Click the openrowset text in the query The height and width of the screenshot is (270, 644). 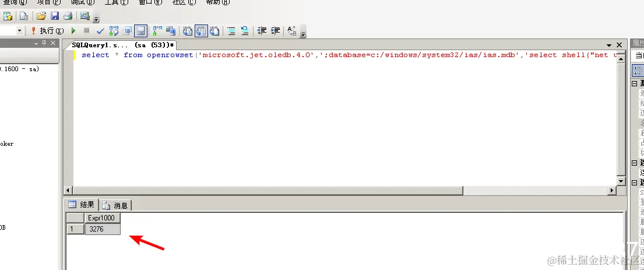pos(170,55)
